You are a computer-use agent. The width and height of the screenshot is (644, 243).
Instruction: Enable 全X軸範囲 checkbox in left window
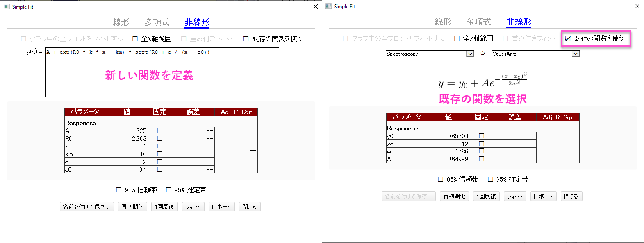pos(135,39)
